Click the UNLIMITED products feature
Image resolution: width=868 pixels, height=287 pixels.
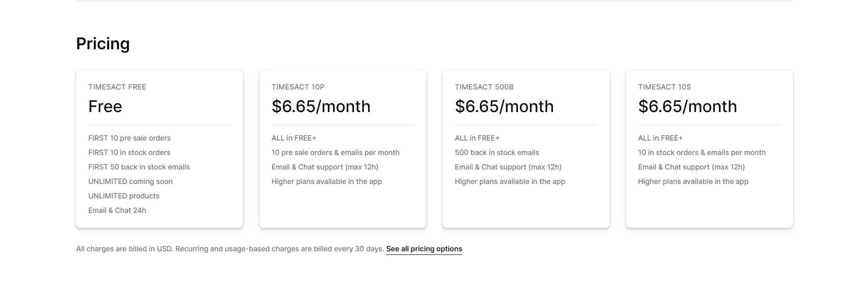click(x=124, y=196)
